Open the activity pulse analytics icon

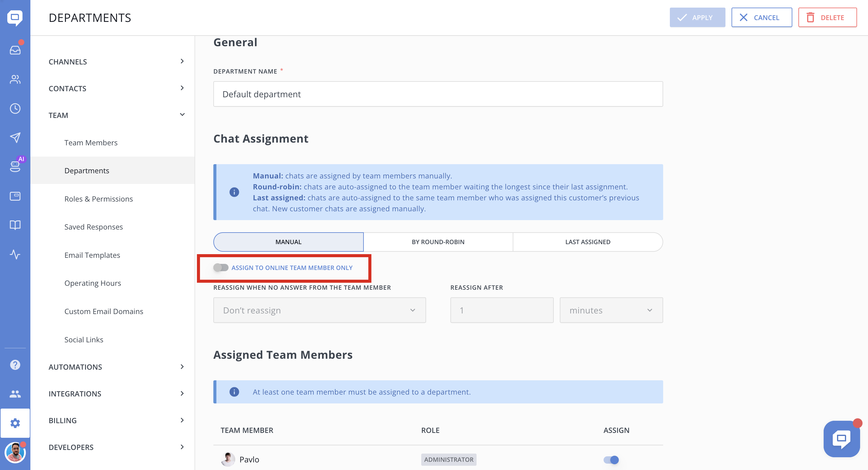(15, 254)
